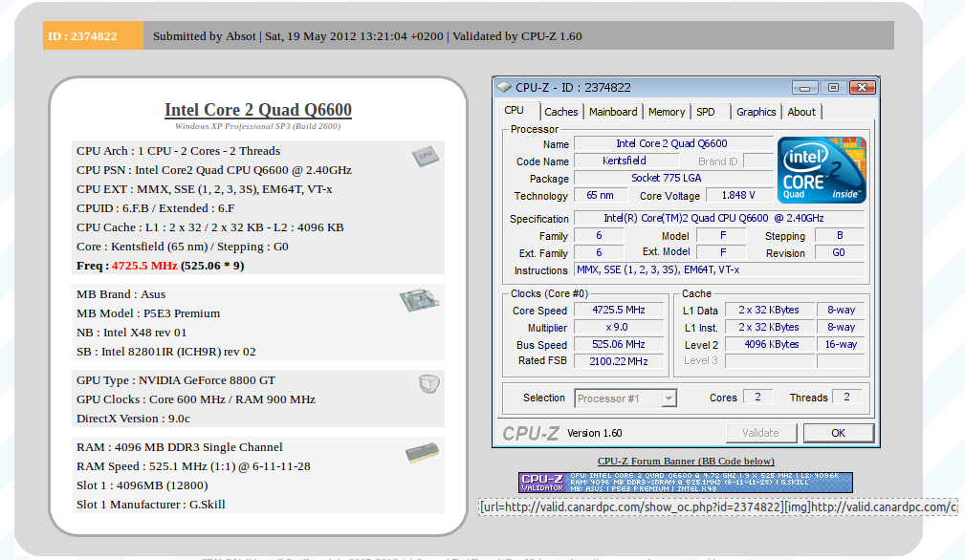The width and height of the screenshot is (965, 560).
Task: Click the Rated FSB value 2100.22 MHz
Action: click(619, 361)
